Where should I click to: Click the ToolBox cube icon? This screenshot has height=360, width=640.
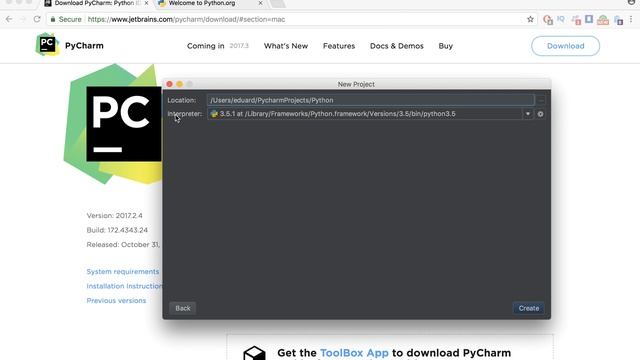point(254,353)
